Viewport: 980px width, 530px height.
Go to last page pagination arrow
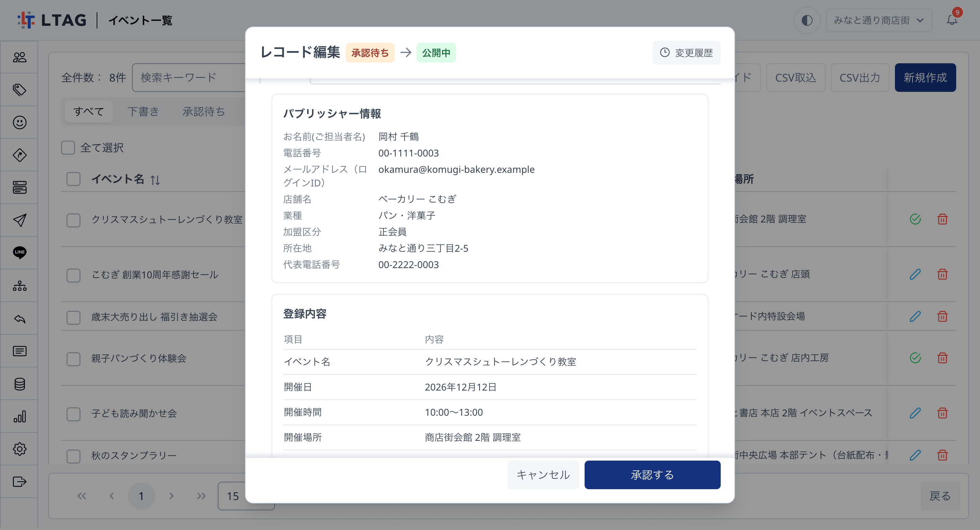click(201, 496)
